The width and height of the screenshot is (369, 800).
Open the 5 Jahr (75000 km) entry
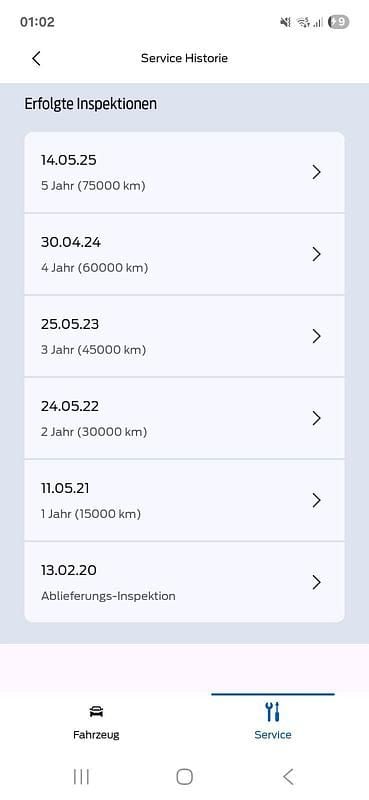pos(184,172)
